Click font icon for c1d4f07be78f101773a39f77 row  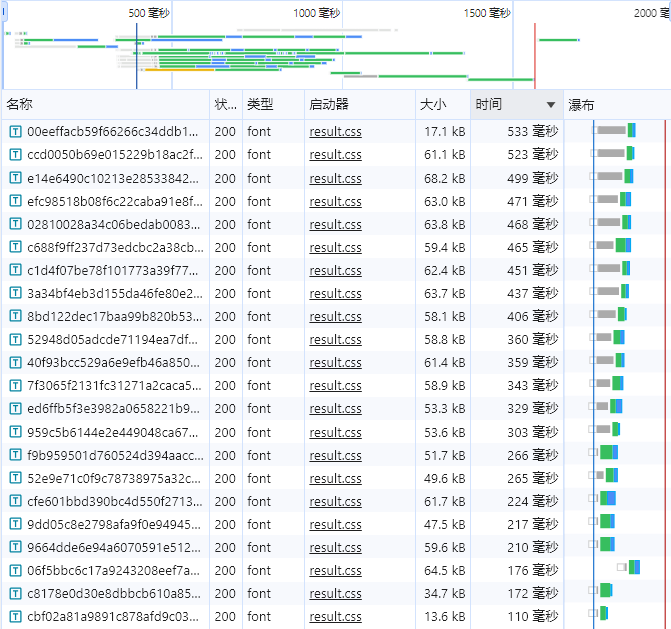point(15,270)
